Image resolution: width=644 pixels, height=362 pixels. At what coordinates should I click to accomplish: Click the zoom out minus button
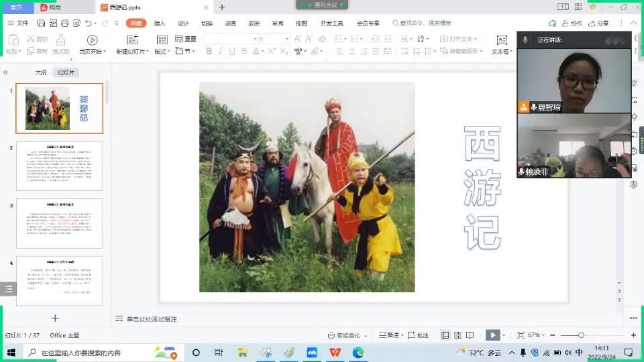coord(552,335)
